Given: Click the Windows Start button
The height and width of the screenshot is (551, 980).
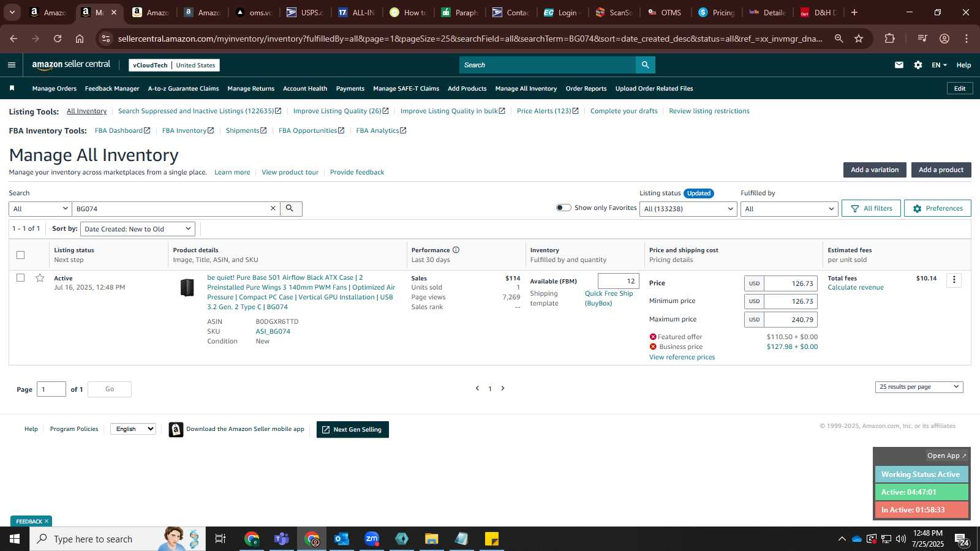Looking at the screenshot, I should click(15, 539).
